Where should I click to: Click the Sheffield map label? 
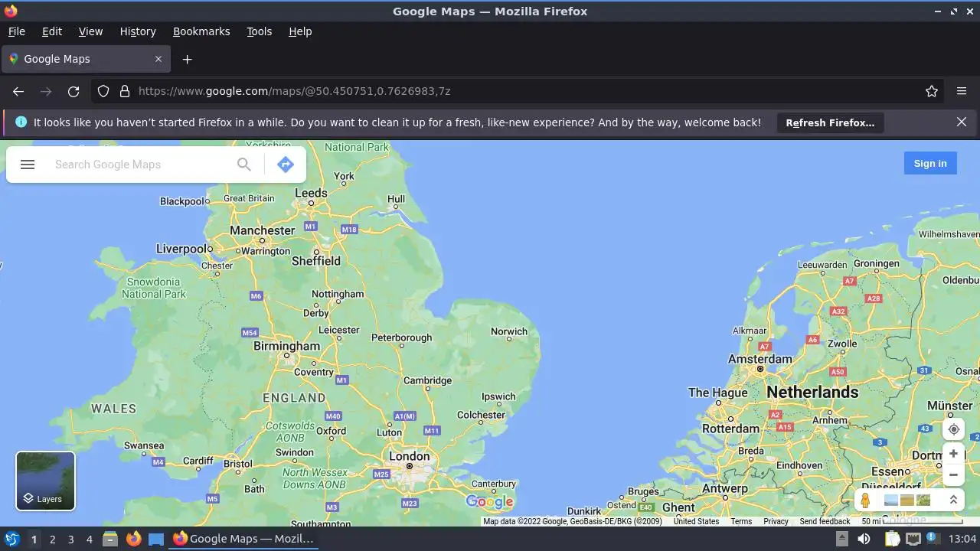tap(316, 261)
